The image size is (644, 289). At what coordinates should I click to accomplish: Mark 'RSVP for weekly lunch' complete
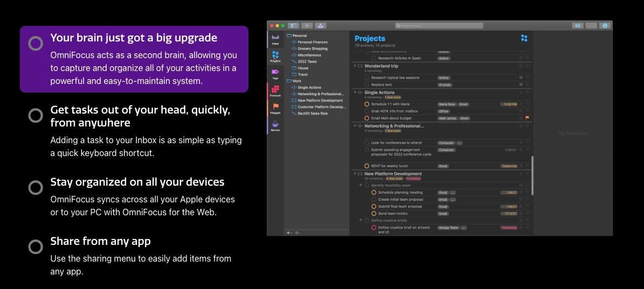coord(367,166)
